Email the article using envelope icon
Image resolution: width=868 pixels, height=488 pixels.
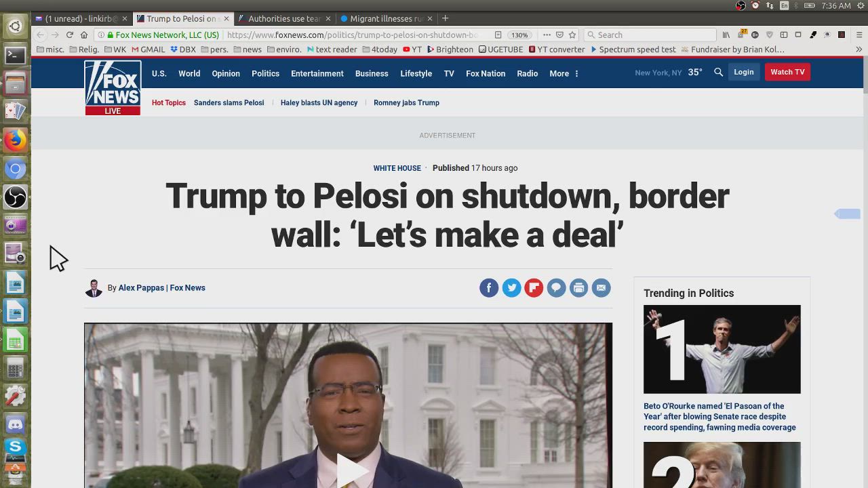click(601, 288)
